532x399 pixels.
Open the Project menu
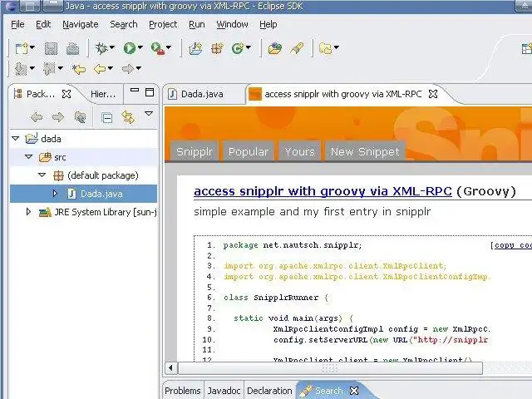pyautogui.click(x=163, y=24)
